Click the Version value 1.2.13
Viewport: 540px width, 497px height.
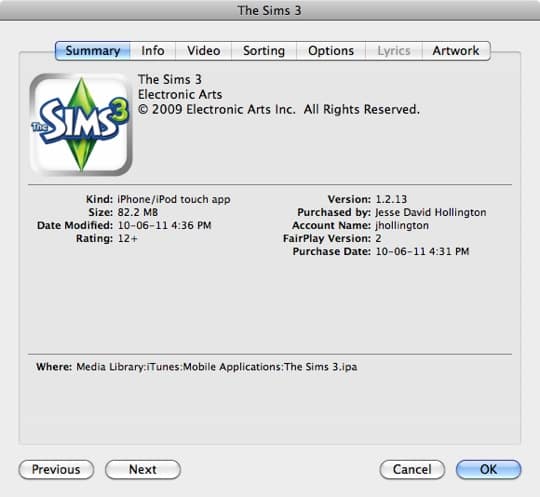coord(391,199)
